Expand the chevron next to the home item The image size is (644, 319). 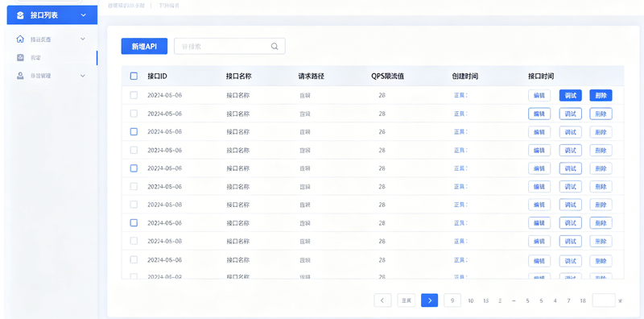pos(83,39)
